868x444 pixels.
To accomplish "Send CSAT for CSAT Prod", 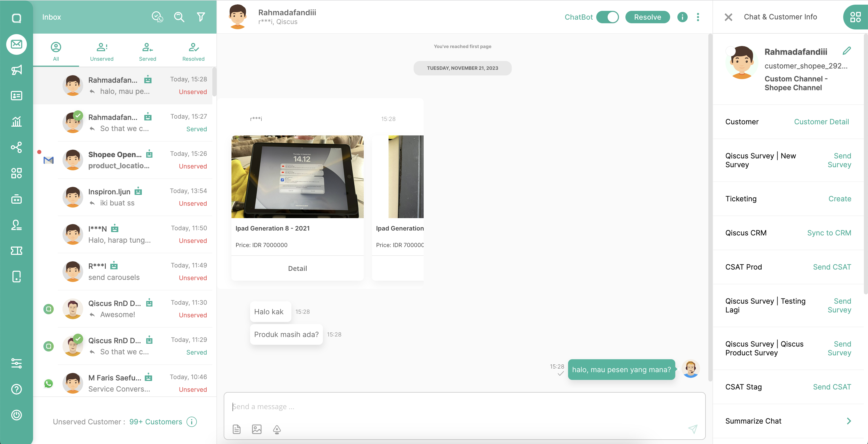I will coord(832,267).
